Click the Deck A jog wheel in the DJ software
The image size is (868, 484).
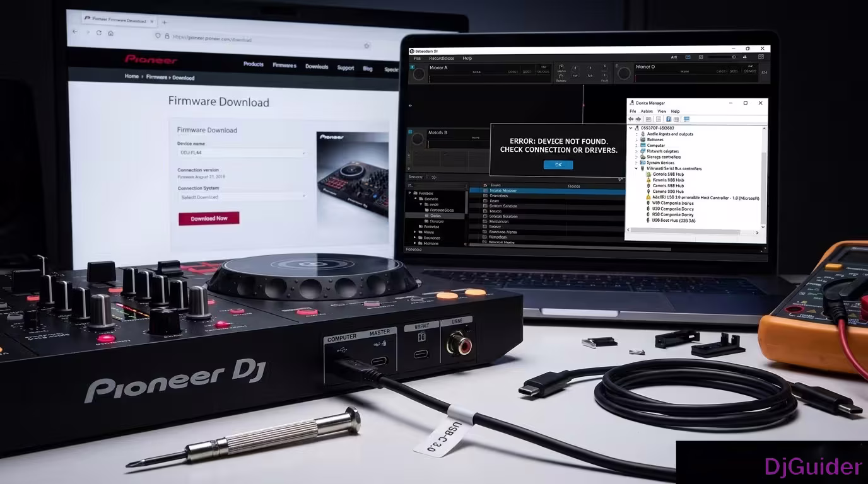419,74
